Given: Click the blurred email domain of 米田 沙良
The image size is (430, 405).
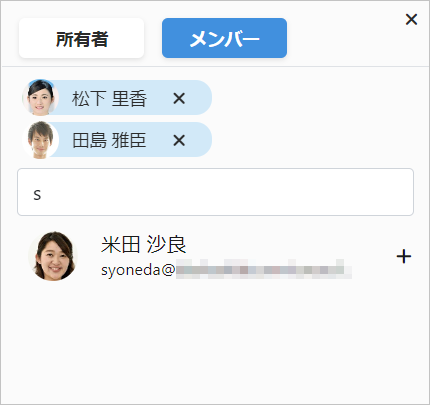Looking at the screenshot, I should (264, 269).
